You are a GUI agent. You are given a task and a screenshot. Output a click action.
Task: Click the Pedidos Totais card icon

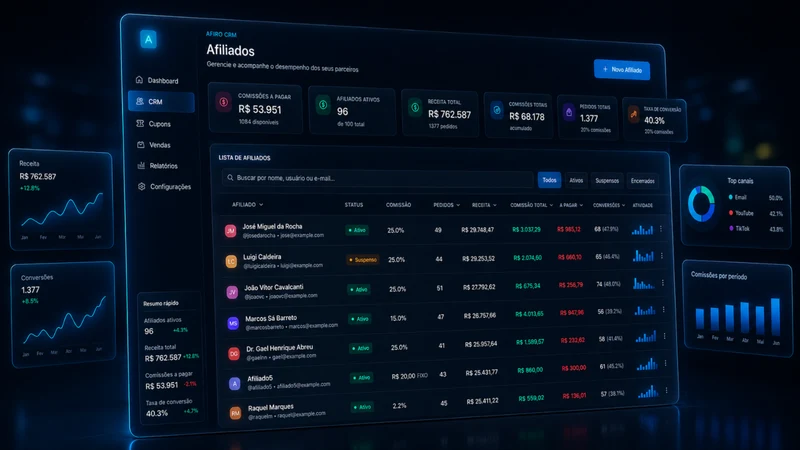click(568, 112)
